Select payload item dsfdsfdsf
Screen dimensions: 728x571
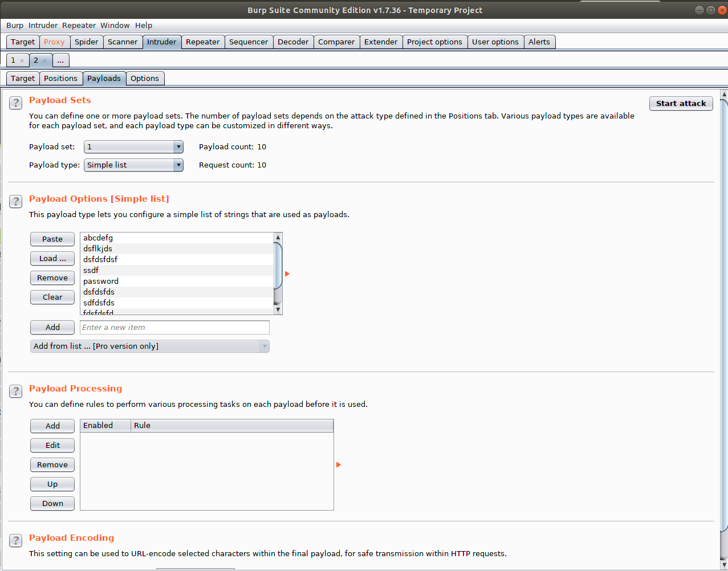coord(177,260)
